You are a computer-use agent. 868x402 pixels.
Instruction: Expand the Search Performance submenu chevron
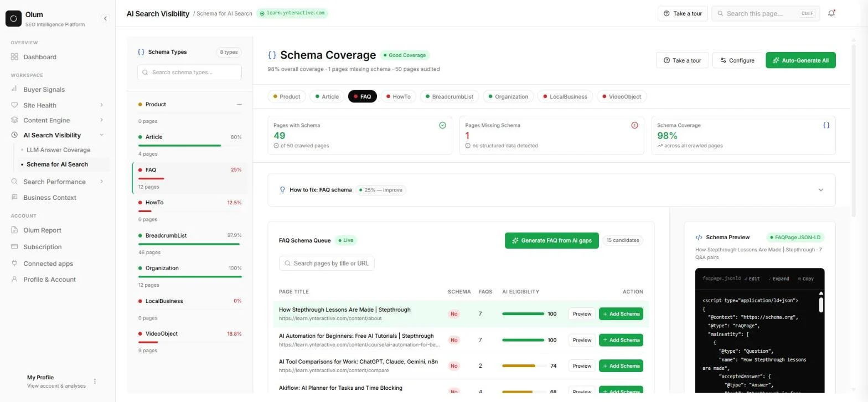[x=101, y=182]
